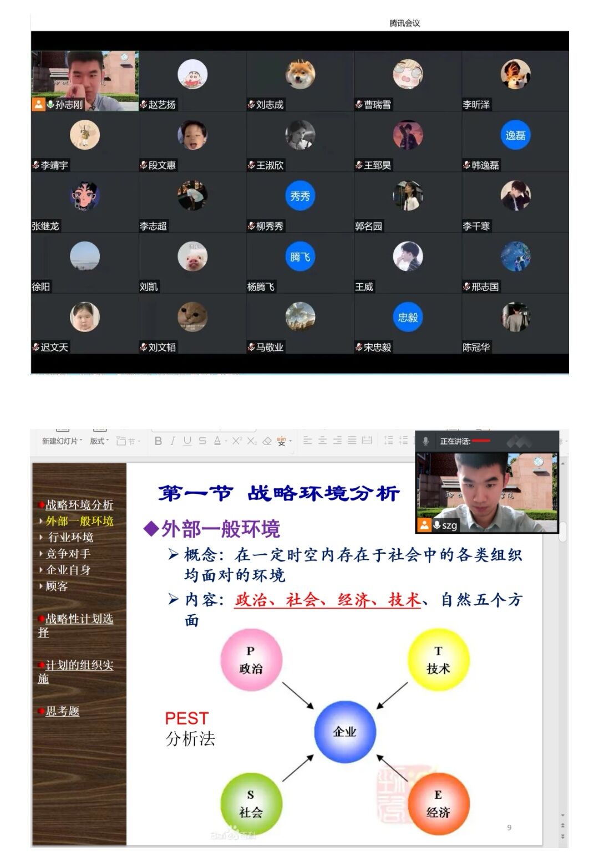Apply subscript (X₂) formatting
The height and width of the screenshot is (868, 599).
click(x=252, y=441)
